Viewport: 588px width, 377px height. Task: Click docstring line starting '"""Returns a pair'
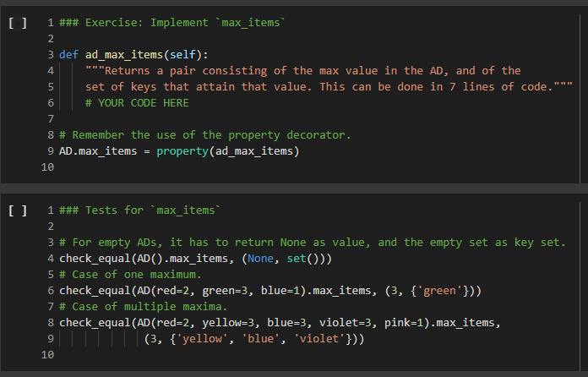tap(303, 71)
